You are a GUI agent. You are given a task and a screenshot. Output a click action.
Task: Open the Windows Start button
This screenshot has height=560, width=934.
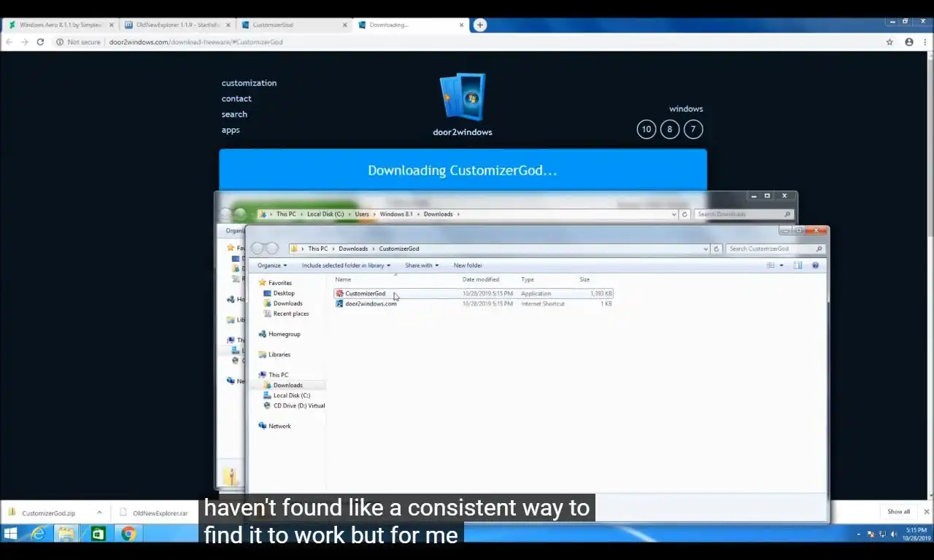[10, 534]
